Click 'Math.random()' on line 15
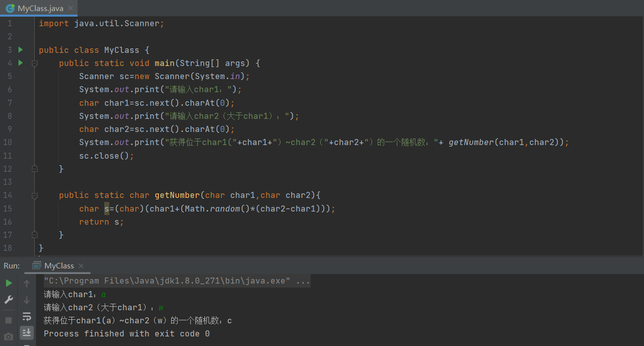644x346 pixels. (218, 209)
